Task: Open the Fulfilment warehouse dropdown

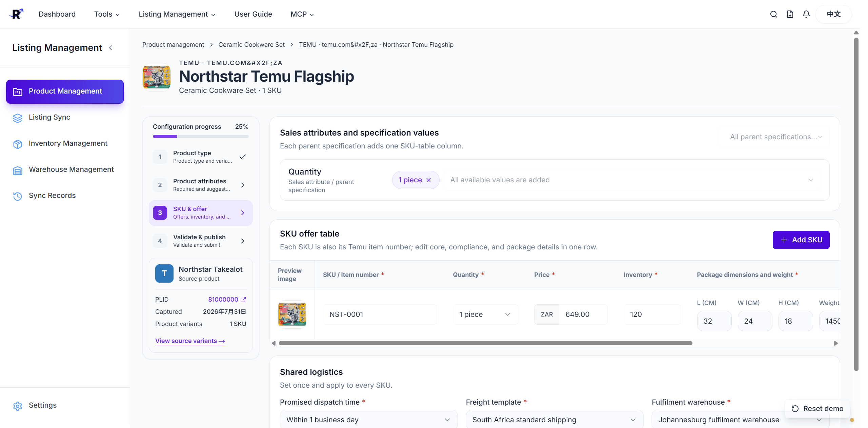Action: tap(740, 420)
